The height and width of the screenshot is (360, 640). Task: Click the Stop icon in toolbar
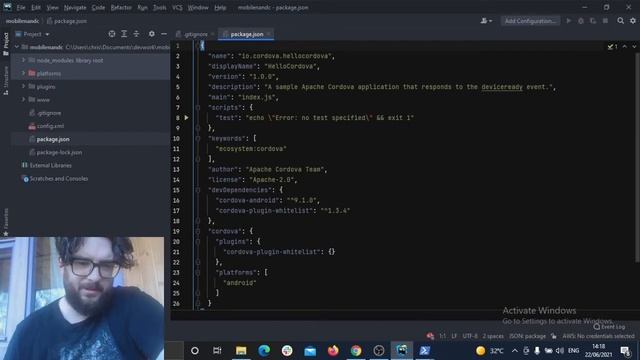(605, 21)
